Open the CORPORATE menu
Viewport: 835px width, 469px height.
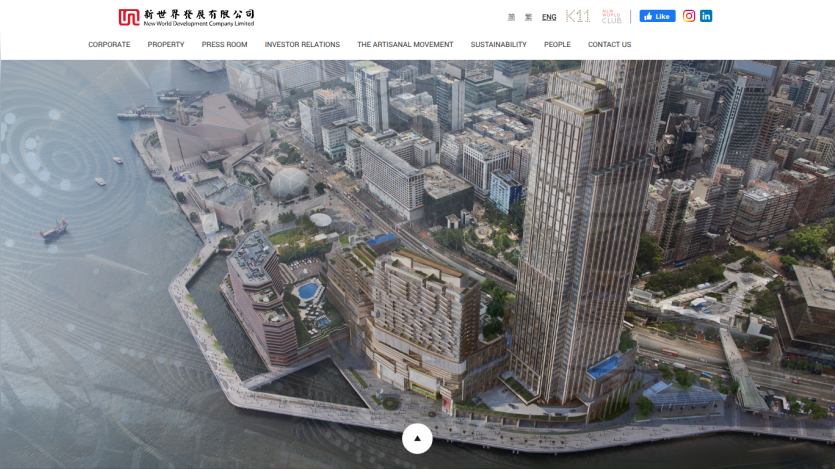[x=109, y=45]
